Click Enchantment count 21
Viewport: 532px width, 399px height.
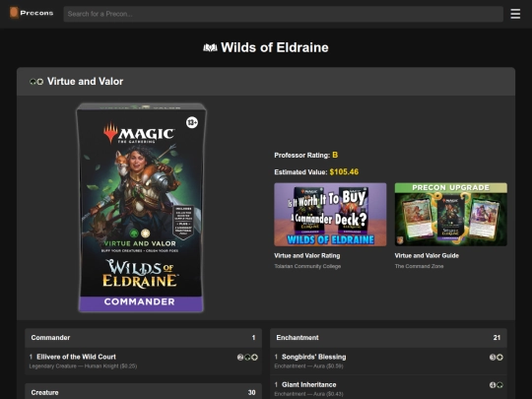(x=497, y=338)
